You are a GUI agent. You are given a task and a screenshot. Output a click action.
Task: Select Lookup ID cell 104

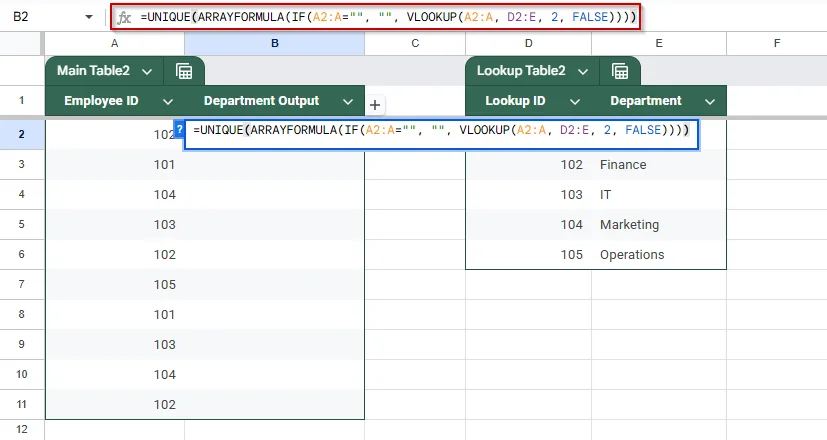point(528,225)
